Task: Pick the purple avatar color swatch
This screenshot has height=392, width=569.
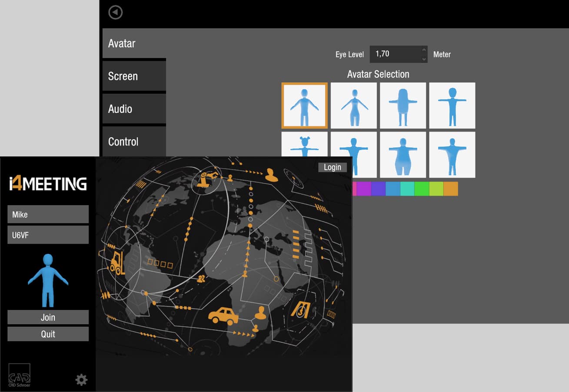Action: (x=363, y=189)
